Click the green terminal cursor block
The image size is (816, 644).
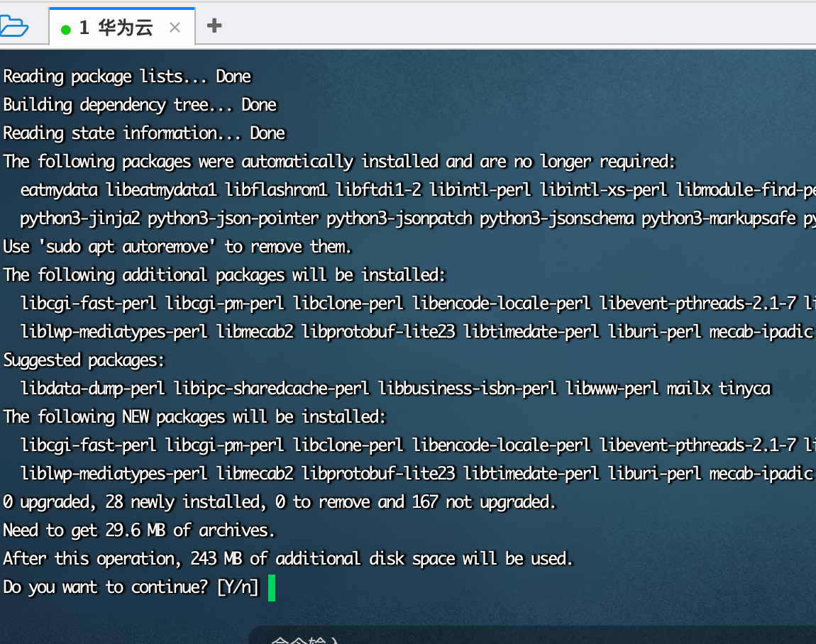point(272,588)
